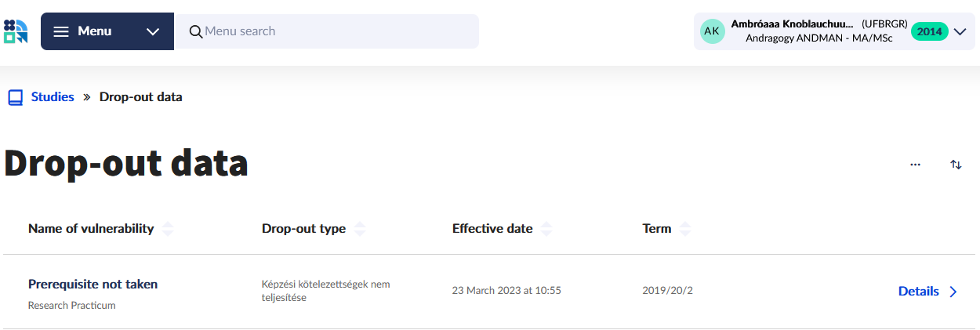This screenshot has height=330, width=980.
Task: Open the three-dots more options menu
Action: (x=915, y=165)
